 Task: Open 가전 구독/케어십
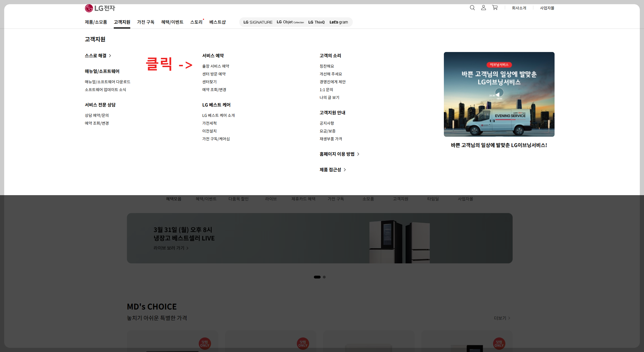(x=216, y=139)
